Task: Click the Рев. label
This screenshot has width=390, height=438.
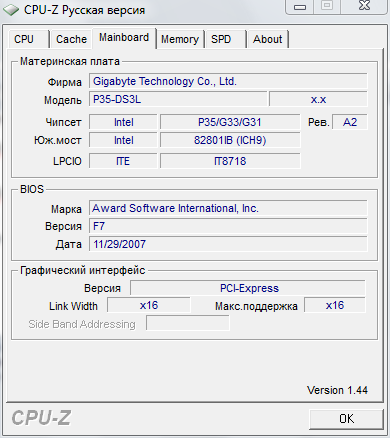Action: click(319, 122)
